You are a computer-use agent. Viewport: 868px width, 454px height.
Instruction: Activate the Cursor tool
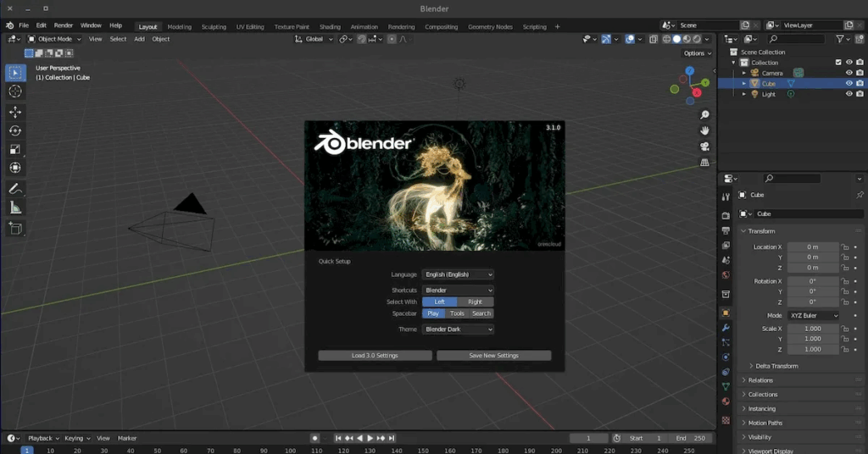(15, 91)
